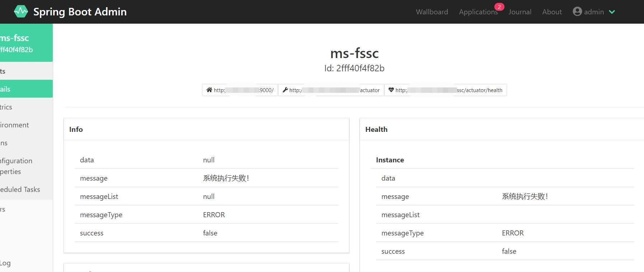Select the Info success value false
This screenshot has width=644, height=272.
210,233
